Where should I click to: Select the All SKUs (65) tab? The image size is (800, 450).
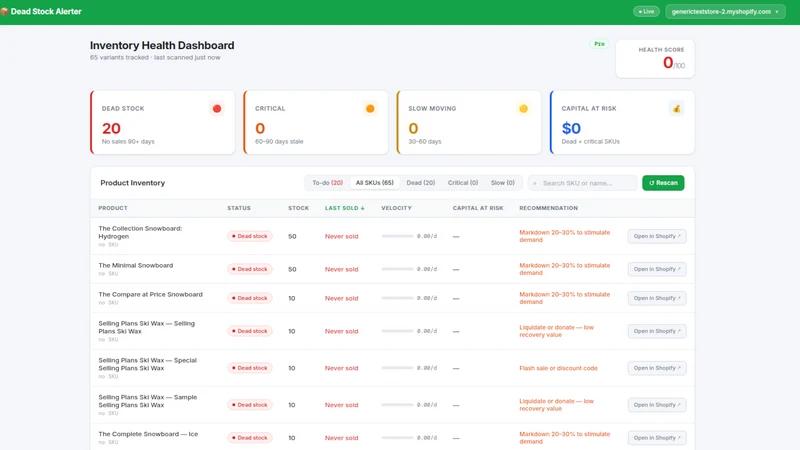point(374,183)
